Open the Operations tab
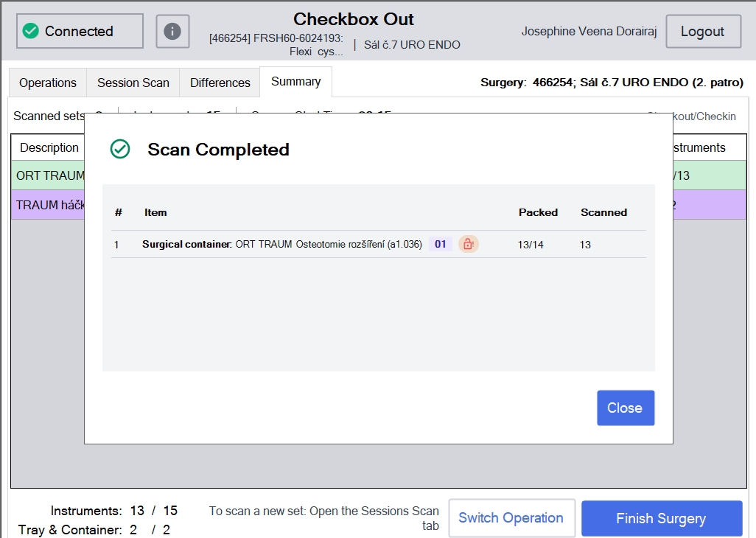 [48, 83]
